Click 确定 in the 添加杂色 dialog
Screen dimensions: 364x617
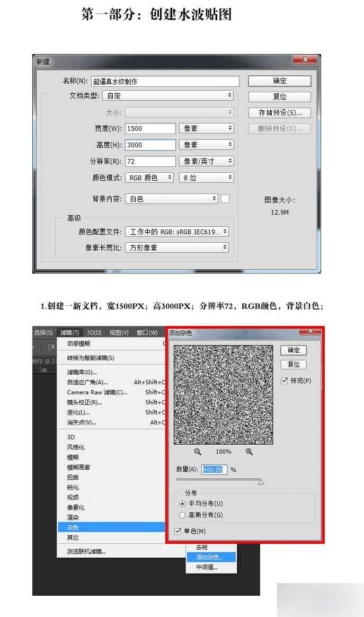point(294,350)
